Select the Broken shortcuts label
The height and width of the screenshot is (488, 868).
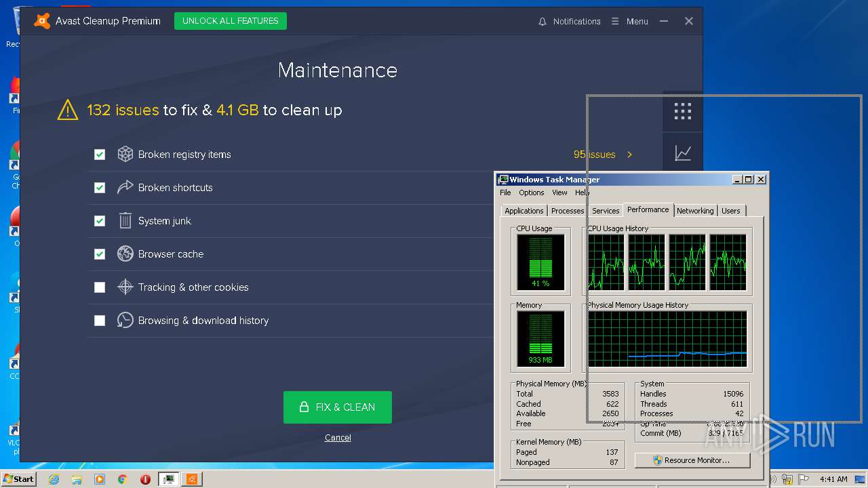176,188
